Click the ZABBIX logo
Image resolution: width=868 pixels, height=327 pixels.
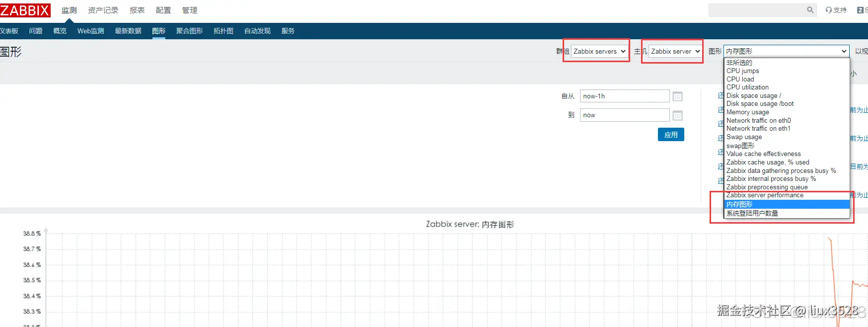click(25, 10)
